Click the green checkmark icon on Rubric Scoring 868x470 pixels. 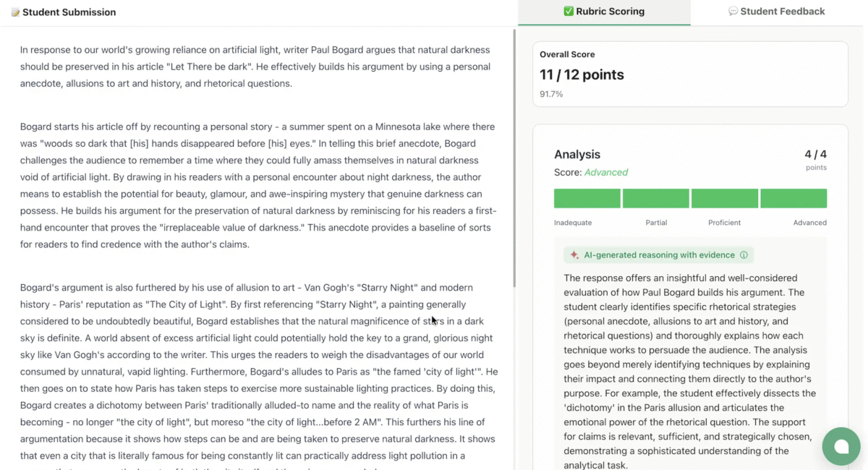569,12
